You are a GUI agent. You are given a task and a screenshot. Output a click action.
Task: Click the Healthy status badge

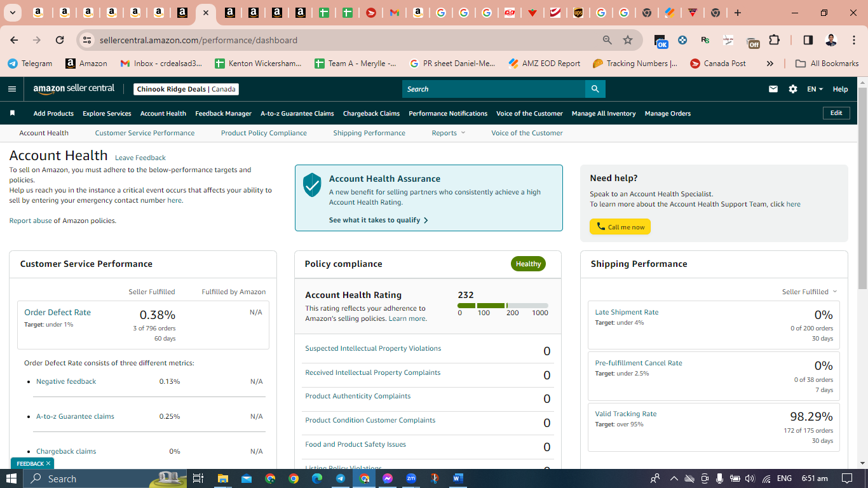pyautogui.click(x=528, y=264)
